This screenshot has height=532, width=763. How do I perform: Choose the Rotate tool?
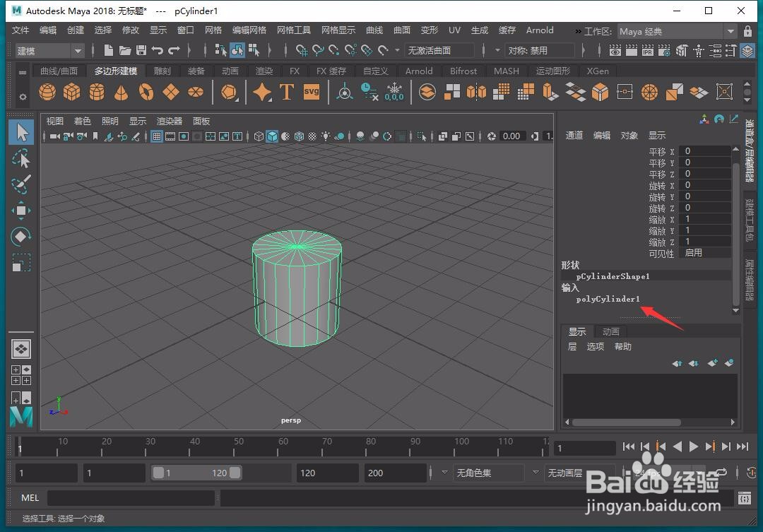(x=21, y=237)
